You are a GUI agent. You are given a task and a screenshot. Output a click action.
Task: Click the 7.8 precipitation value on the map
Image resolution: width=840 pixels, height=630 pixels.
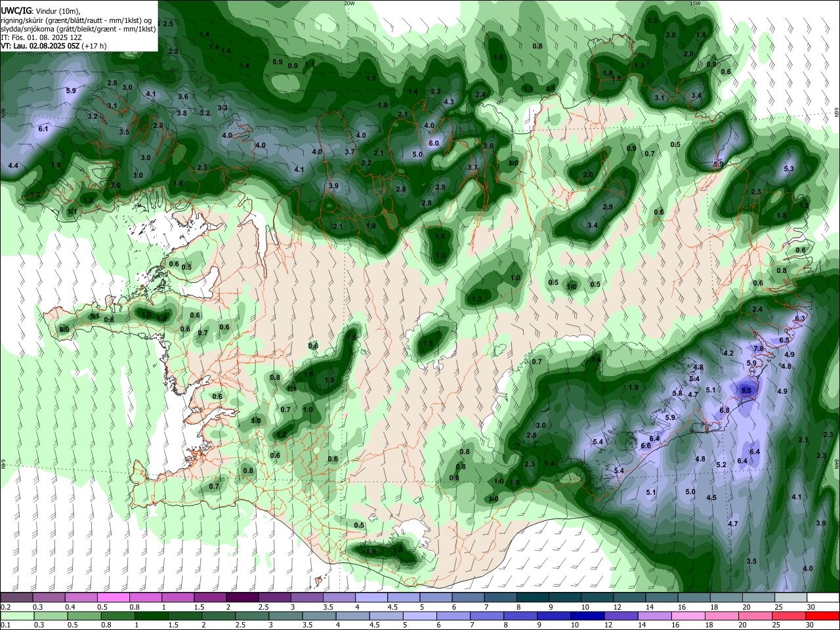(759, 348)
